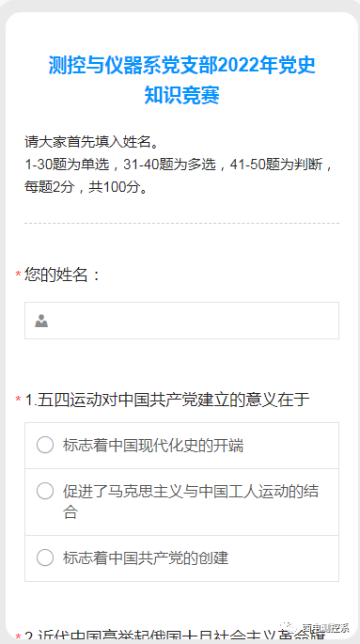Click question 1 五四运动 heading text

tap(167, 400)
